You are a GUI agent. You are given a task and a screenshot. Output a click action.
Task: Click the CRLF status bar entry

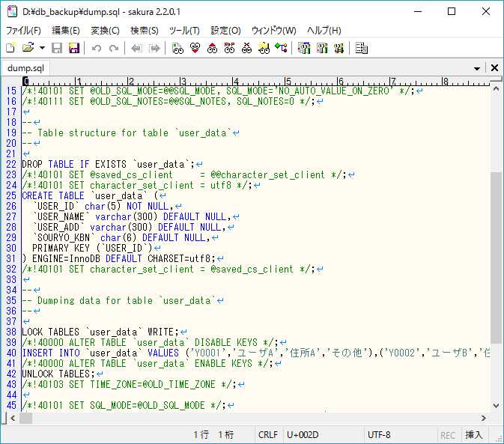[268, 435]
